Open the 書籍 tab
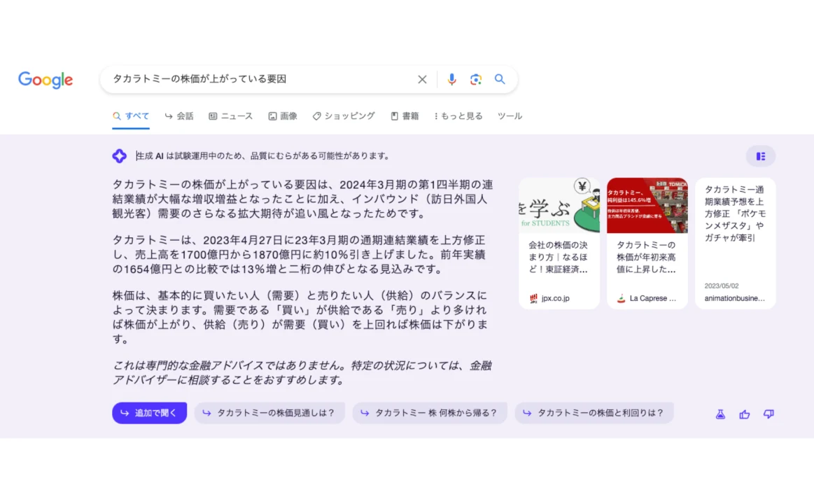The image size is (814, 504). 405,116
